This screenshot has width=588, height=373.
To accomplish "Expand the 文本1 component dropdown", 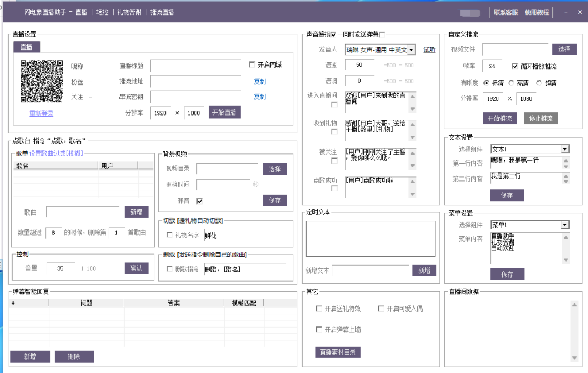I will (565, 149).
